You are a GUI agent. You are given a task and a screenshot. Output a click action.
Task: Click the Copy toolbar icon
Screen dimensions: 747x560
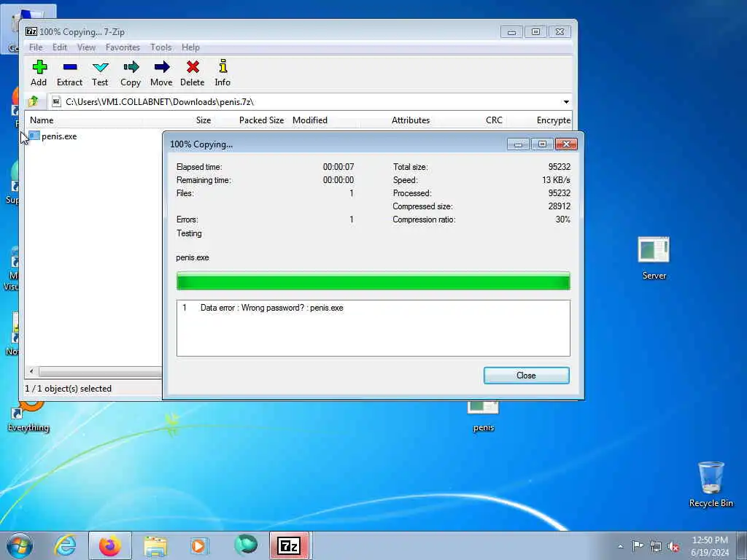pyautogui.click(x=131, y=67)
